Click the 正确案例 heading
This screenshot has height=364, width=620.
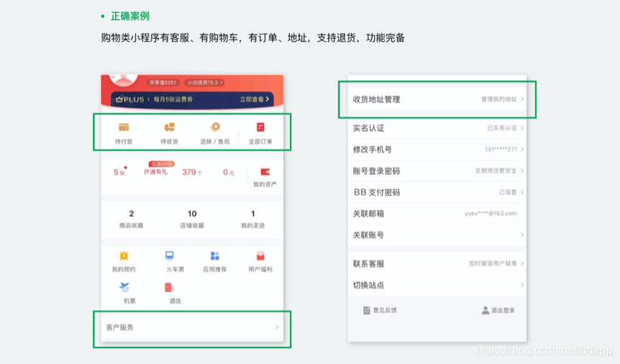tap(129, 17)
